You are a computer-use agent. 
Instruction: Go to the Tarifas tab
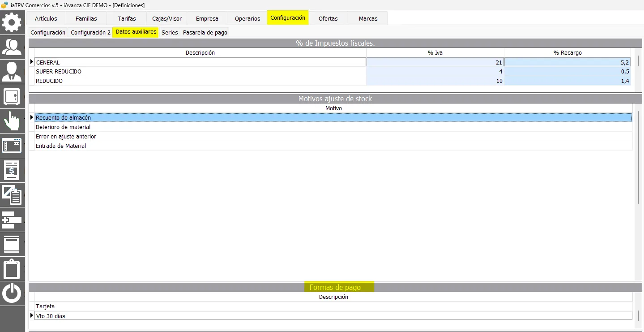pos(127,18)
